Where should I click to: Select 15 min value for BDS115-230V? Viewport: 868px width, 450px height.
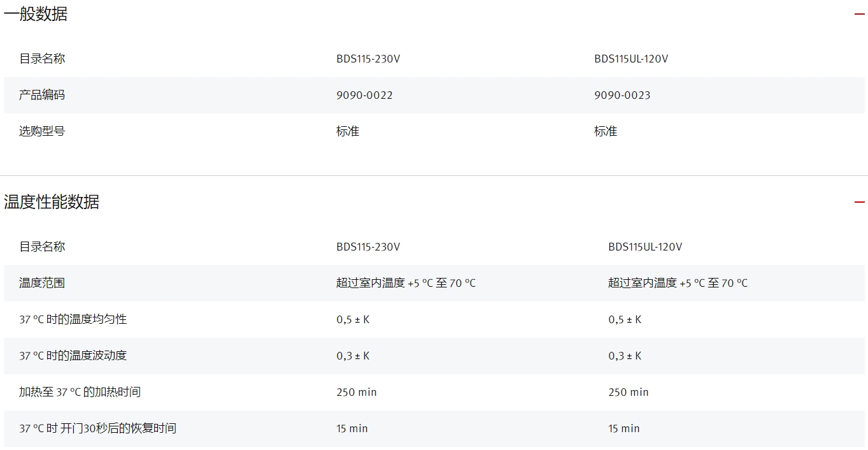coord(352,428)
